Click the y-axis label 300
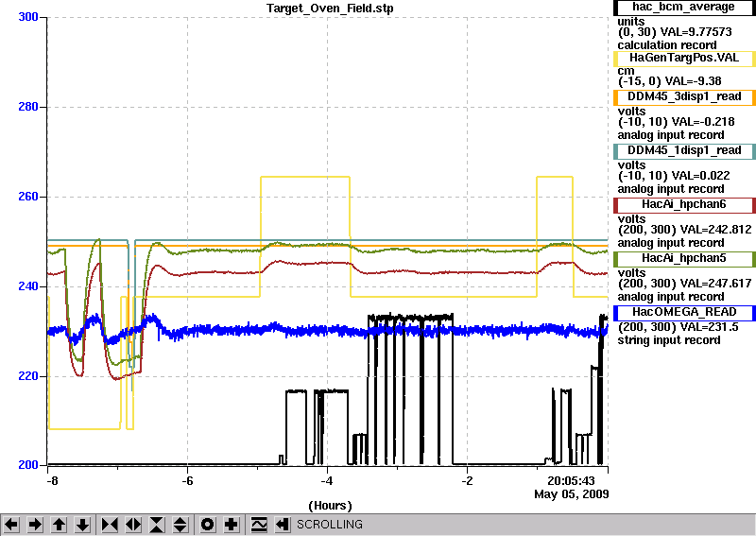 tap(28, 17)
